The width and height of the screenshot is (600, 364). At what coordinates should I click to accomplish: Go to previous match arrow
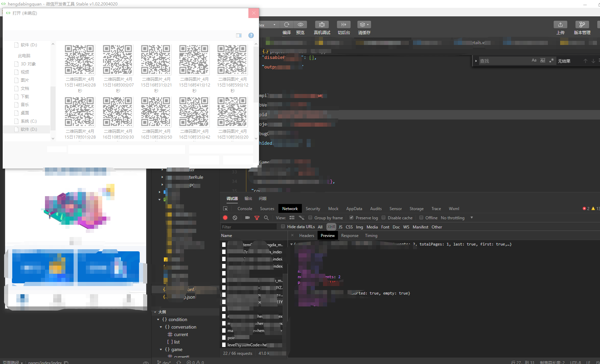point(585,61)
